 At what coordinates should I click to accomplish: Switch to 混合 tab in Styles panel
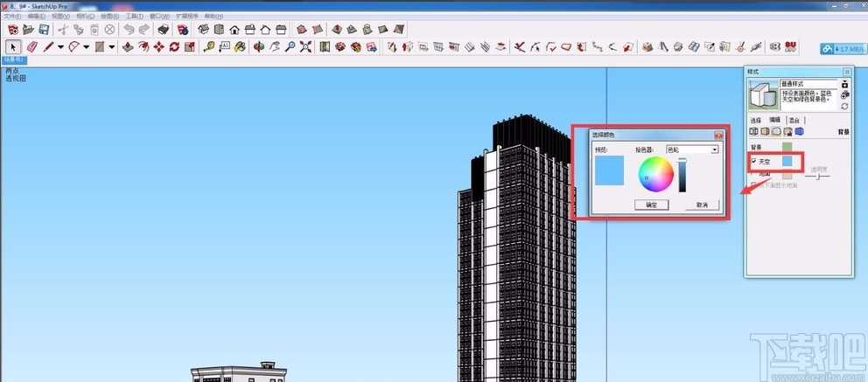tap(794, 120)
